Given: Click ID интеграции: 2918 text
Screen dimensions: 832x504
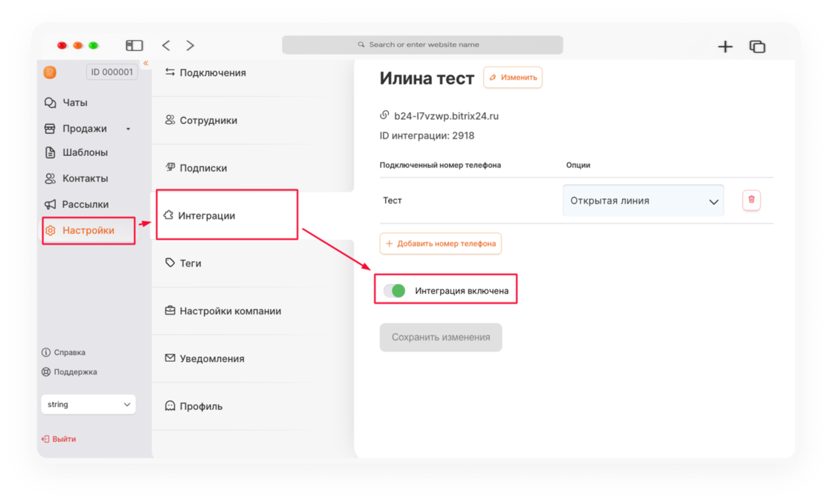Looking at the screenshot, I should pyautogui.click(x=427, y=136).
